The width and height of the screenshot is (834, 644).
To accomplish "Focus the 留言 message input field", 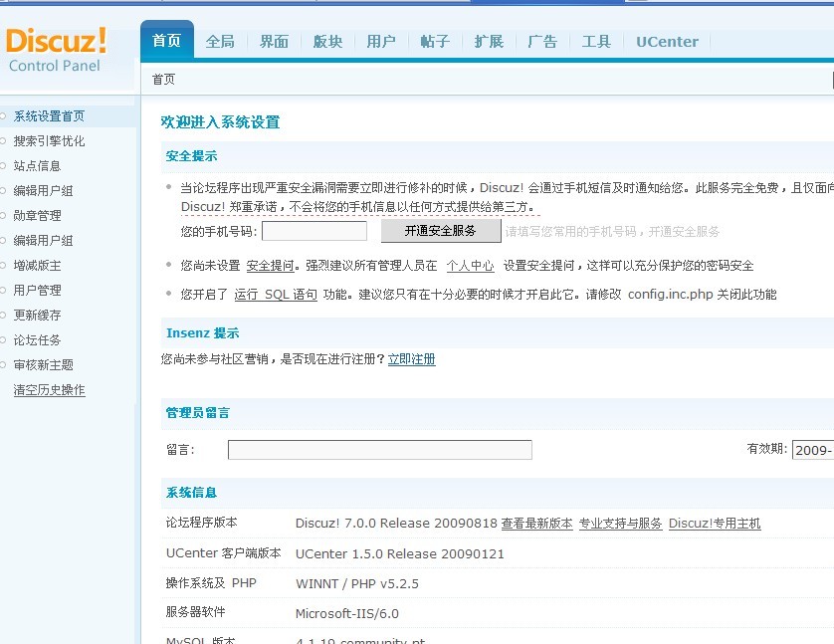I will pyautogui.click(x=380, y=450).
